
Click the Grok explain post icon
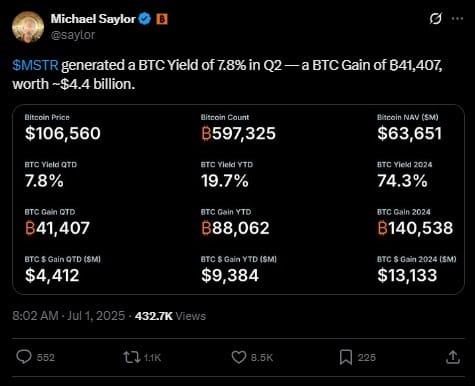tap(436, 19)
